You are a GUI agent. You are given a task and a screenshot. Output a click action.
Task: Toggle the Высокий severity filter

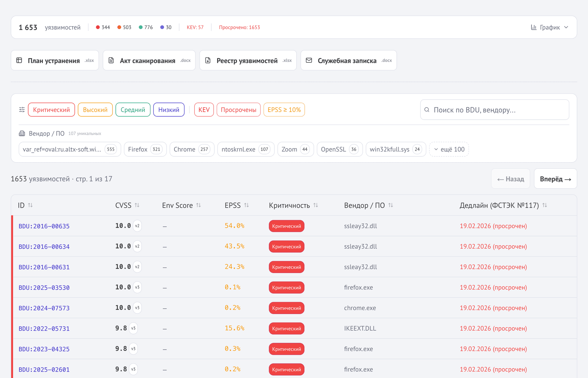pyautogui.click(x=95, y=110)
